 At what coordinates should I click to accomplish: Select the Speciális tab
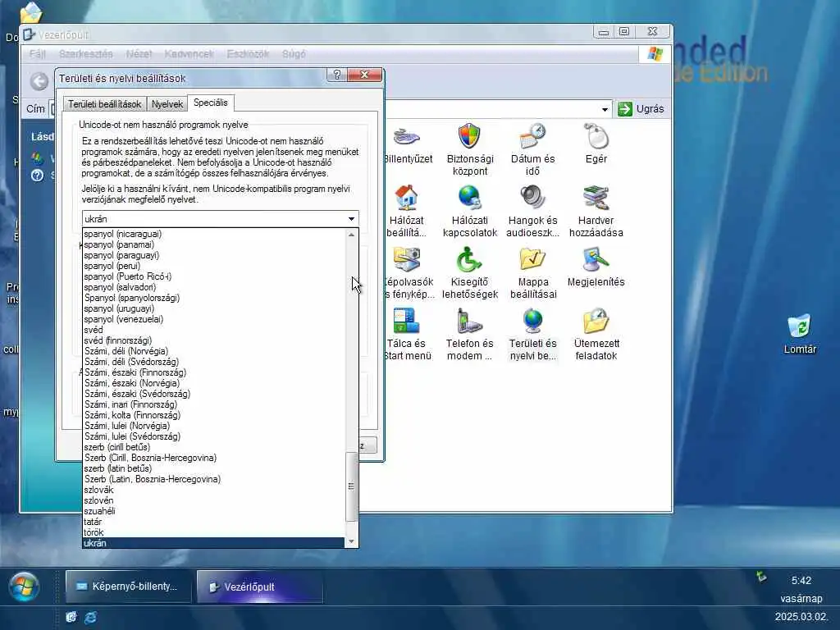(211, 103)
